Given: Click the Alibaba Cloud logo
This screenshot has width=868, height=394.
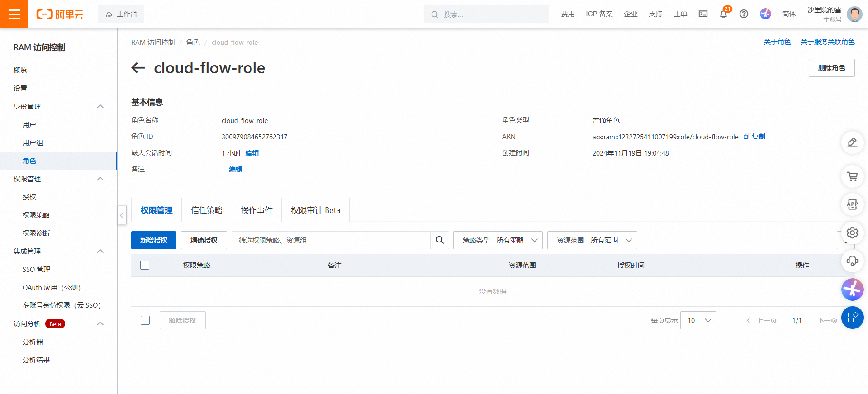Looking at the screenshot, I should tap(60, 14).
